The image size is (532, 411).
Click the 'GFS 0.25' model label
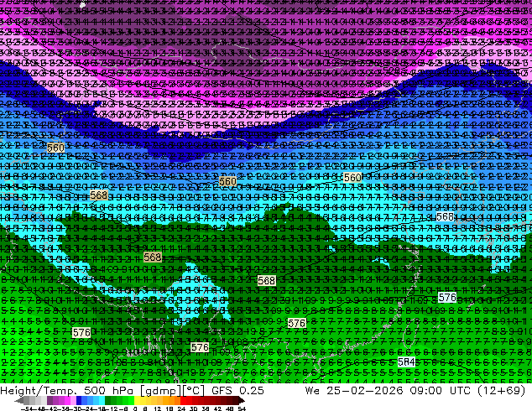pyautogui.click(x=237, y=391)
